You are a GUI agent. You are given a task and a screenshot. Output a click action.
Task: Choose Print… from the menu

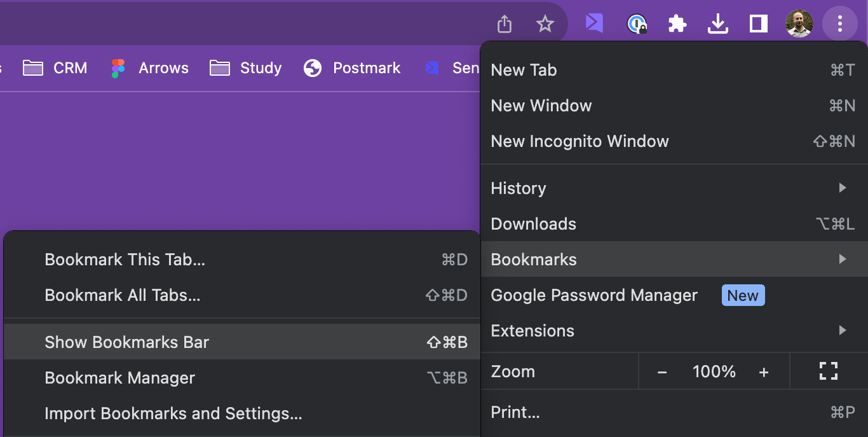click(x=674, y=412)
